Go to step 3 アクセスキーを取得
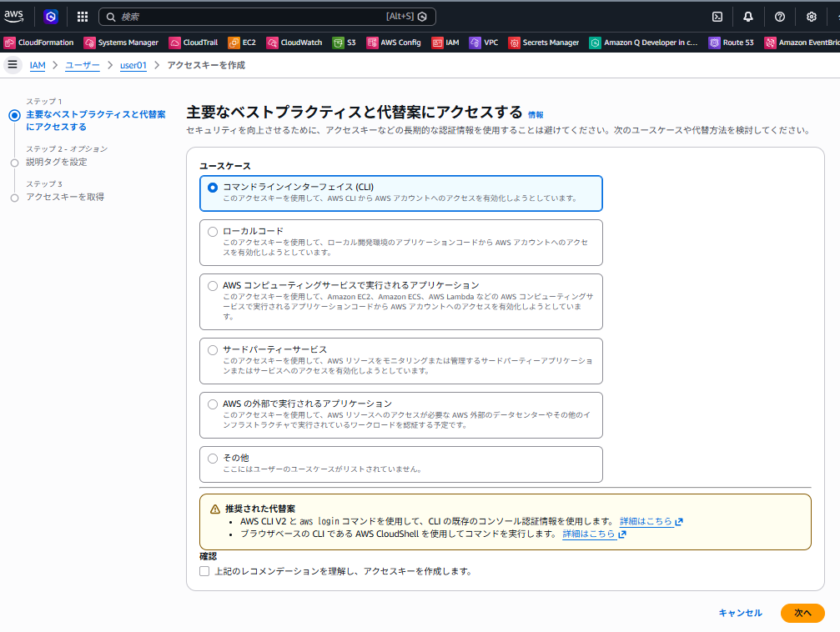The height and width of the screenshot is (632, 840). point(65,197)
